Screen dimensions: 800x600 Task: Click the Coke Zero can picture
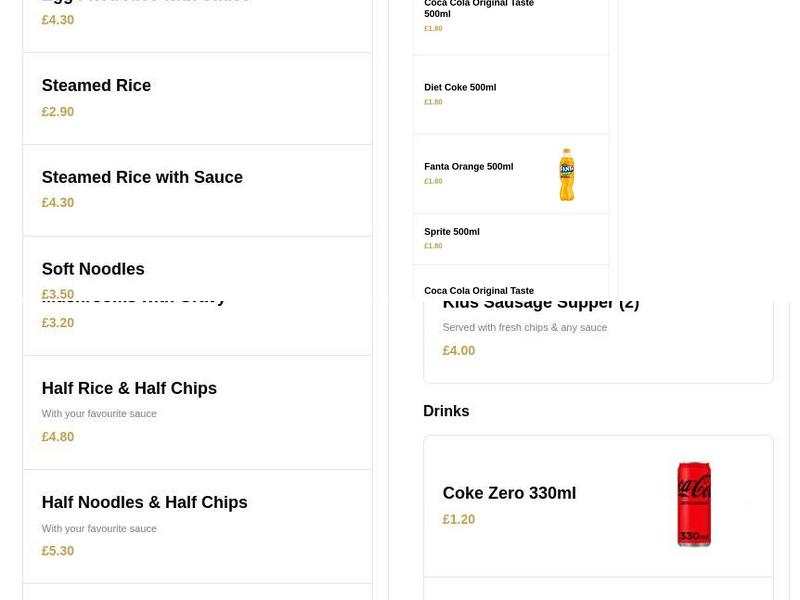click(694, 505)
